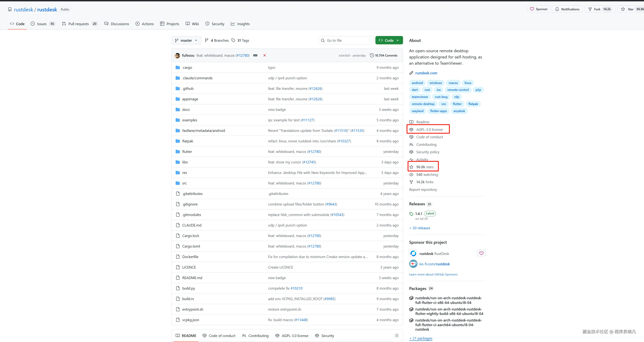The height and width of the screenshot is (342, 644).
Task: Switch to the Pull requests tab
Action: click(x=78, y=24)
